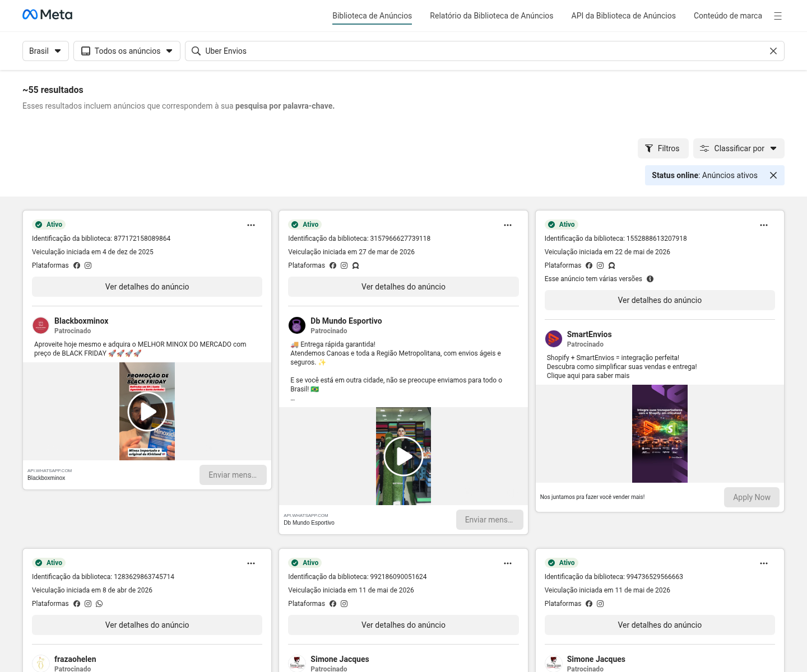Image resolution: width=807 pixels, height=672 pixels.
Task: Click the search magnifier icon
Action: [x=196, y=51]
